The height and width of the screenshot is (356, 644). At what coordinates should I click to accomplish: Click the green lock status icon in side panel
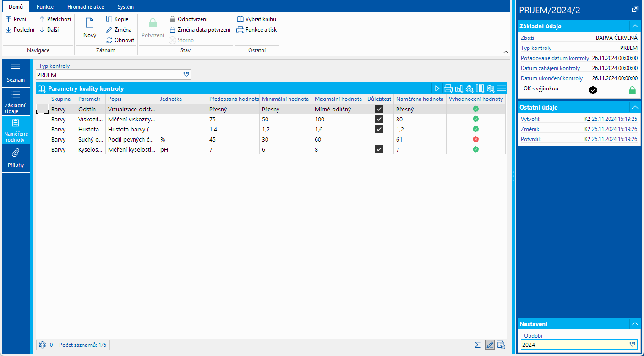point(633,90)
